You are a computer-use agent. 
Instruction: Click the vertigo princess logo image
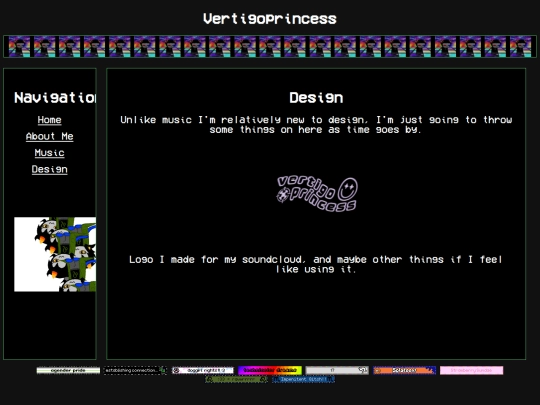(x=316, y=194)
